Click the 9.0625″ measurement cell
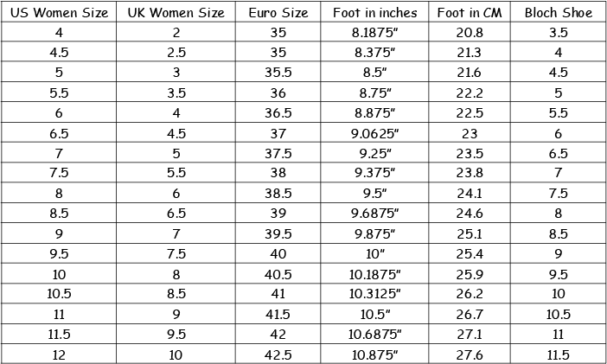Screen dimensions: 607x364 pyautogui.click(x=374, y=133)
